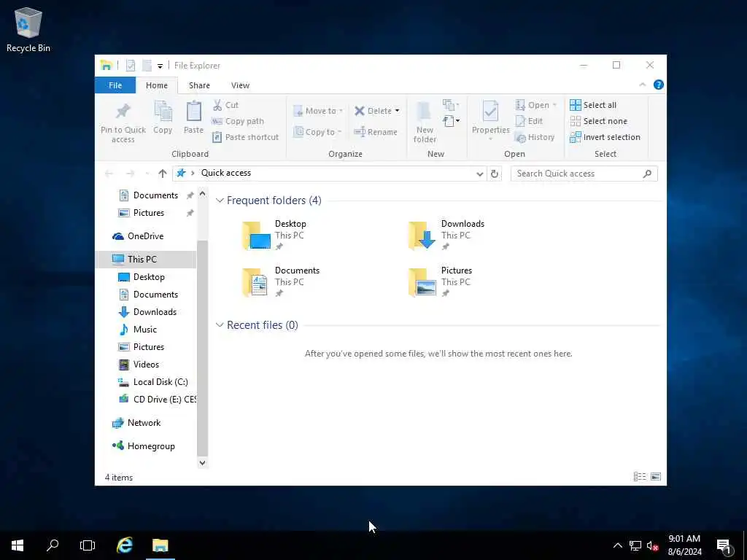Image resolution: width=747 pixels, height=560 pixels.
Task: Open the Delete dropdown arrow
Action: click(397, 111)
